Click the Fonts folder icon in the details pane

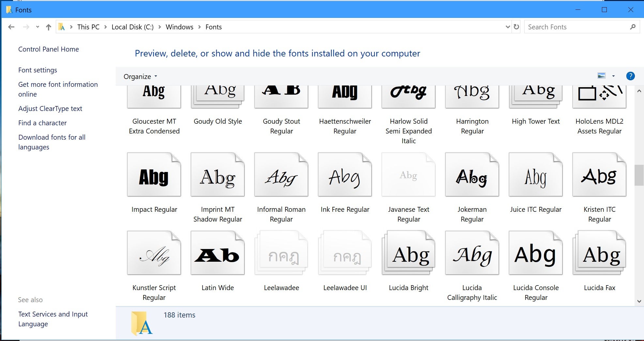coord(142,323)
